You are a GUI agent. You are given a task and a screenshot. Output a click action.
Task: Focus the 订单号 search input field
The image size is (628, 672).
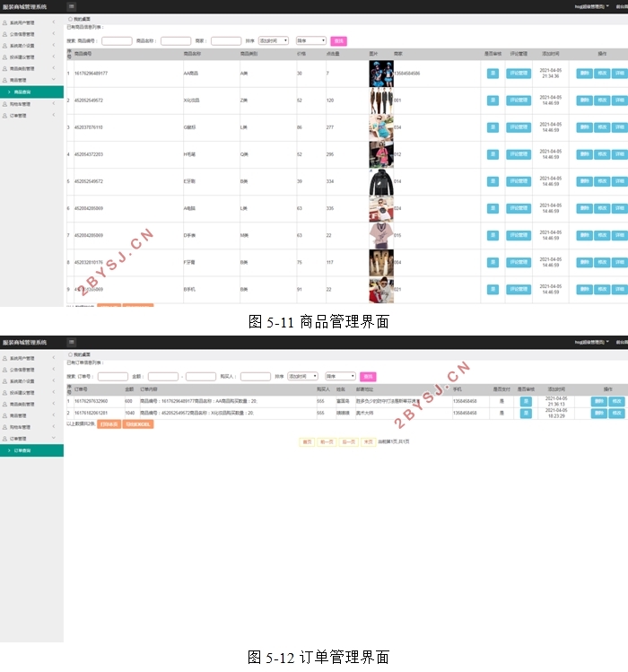tap(113, 377)
